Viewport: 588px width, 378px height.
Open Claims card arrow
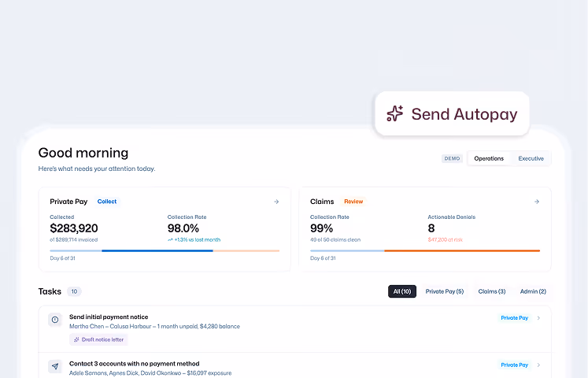pyautogui.click(x=537, y=202)
